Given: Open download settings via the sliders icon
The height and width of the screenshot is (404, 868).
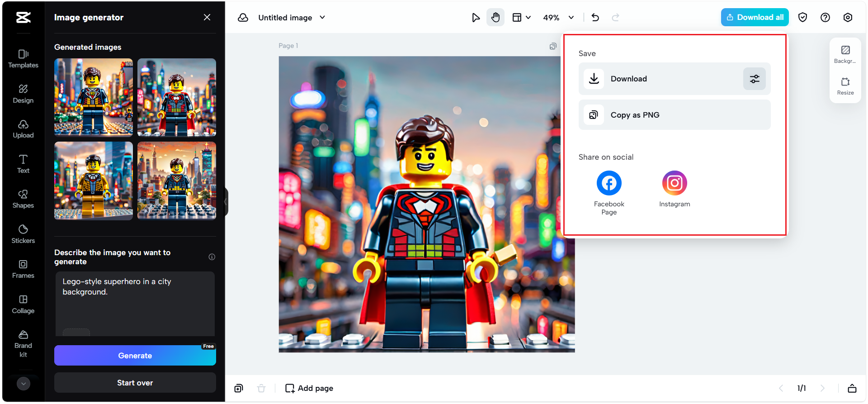Looking at the screenshot, I should tap(754, 79).
